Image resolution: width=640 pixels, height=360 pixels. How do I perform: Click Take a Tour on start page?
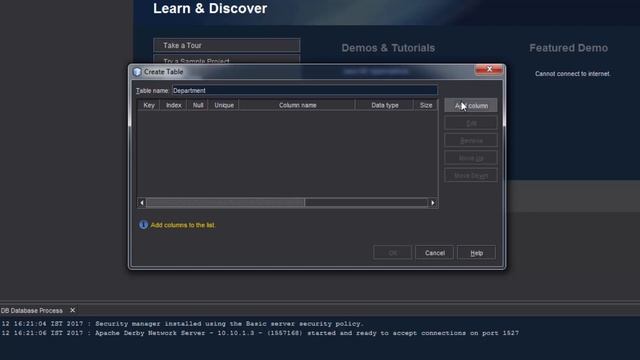227,45
